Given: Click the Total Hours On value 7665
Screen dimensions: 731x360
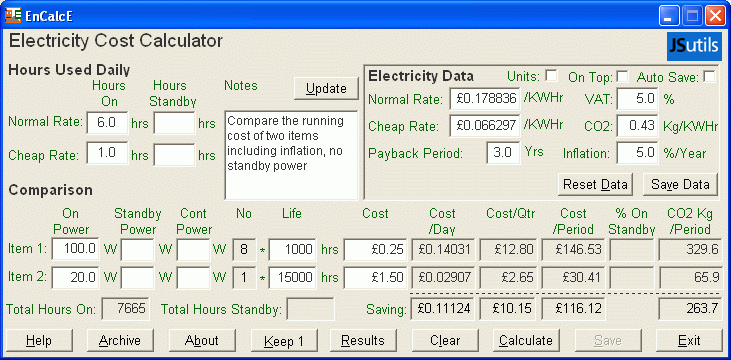Looking at the screenshot, I should 126,309.
